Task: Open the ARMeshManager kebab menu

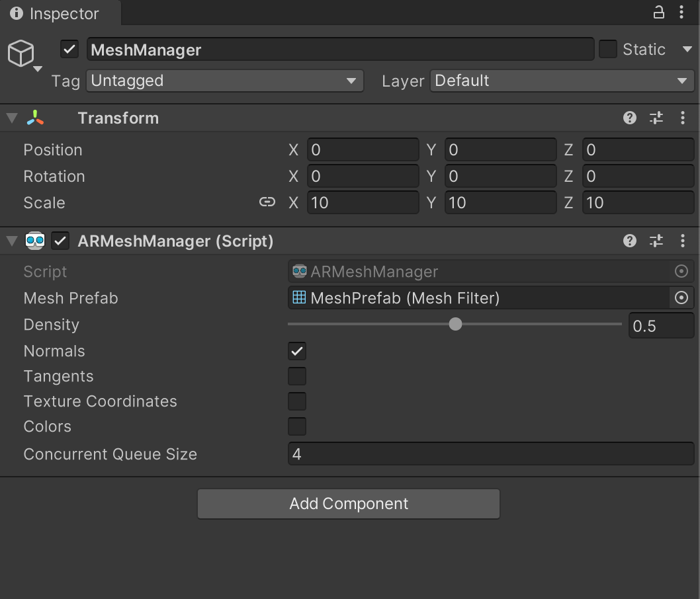Action: pos(683,241)
